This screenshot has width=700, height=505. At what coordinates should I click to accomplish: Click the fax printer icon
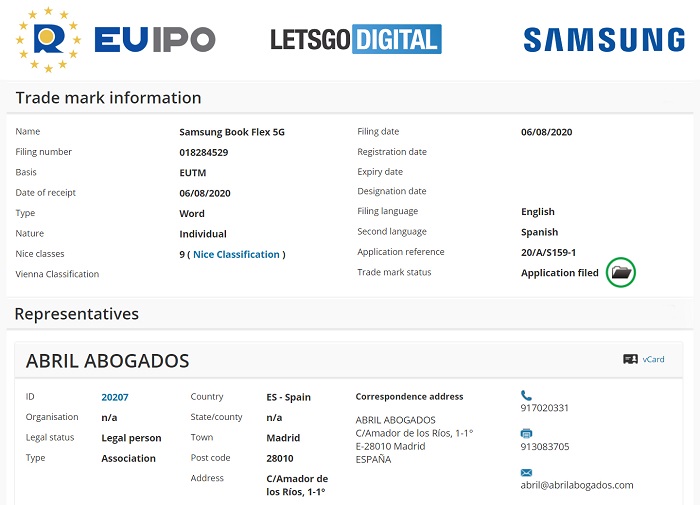tap(526, 433)
